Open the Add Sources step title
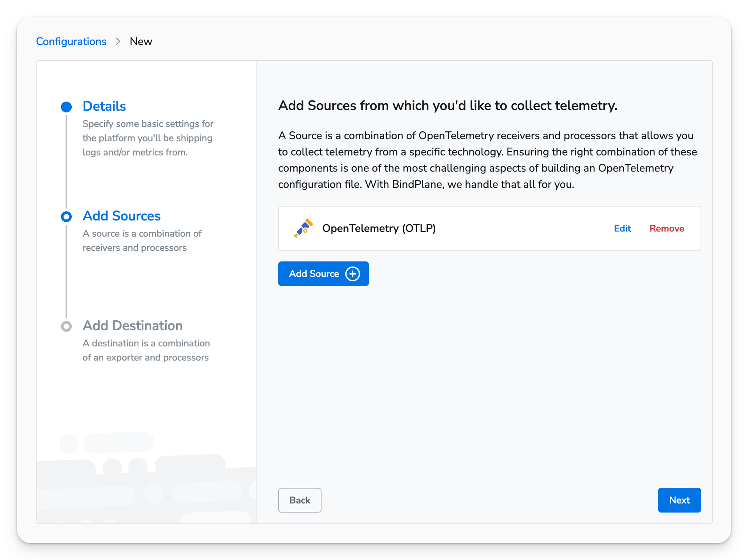 tap(122, 216)
